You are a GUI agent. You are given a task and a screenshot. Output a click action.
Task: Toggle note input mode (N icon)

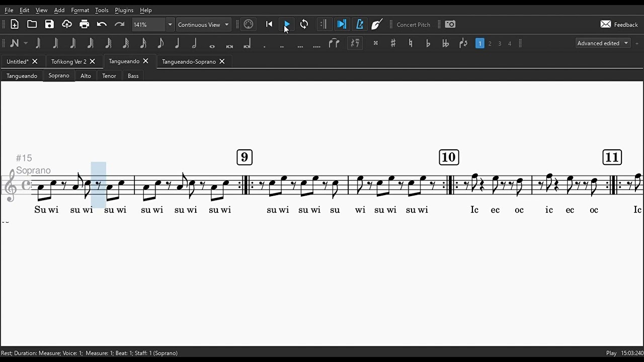pos(14,43)
